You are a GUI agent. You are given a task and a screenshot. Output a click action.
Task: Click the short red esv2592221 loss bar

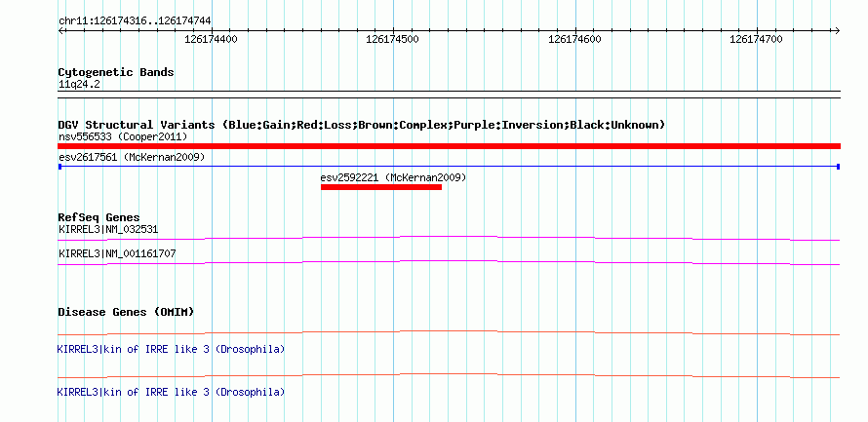tap(381, 187)
